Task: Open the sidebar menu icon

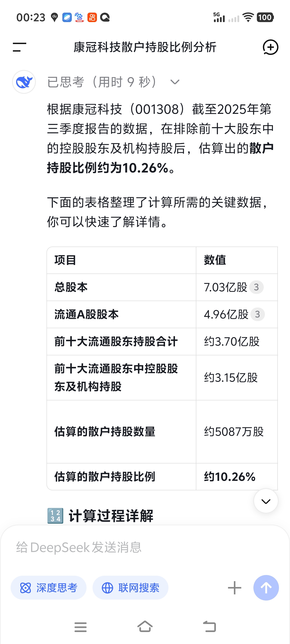Action: coord(20,47)
